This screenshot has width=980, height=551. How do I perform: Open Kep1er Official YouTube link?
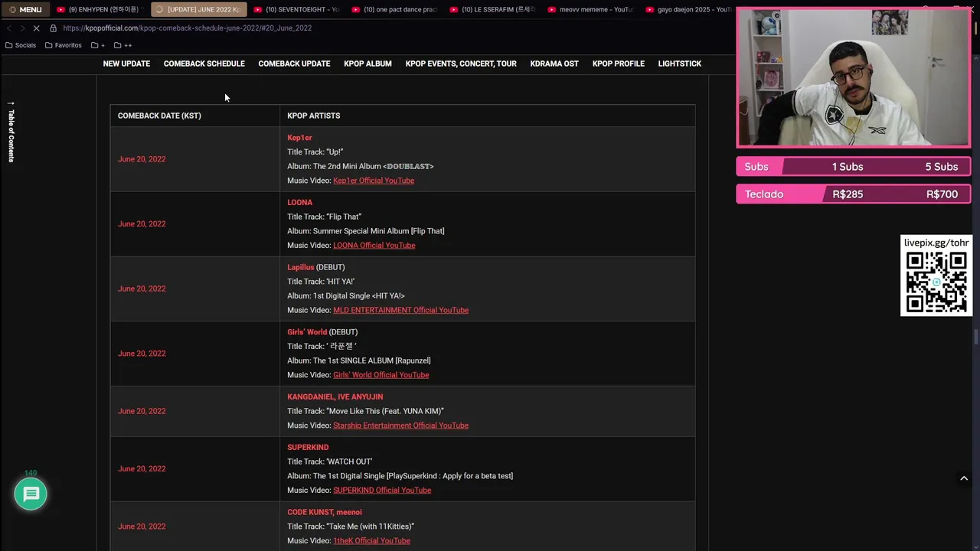tap(374, 181)
